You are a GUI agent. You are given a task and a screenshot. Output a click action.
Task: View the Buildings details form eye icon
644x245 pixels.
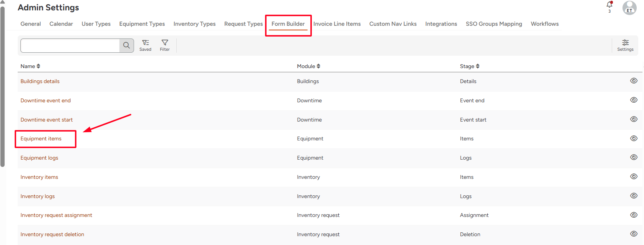click(634, 81)
